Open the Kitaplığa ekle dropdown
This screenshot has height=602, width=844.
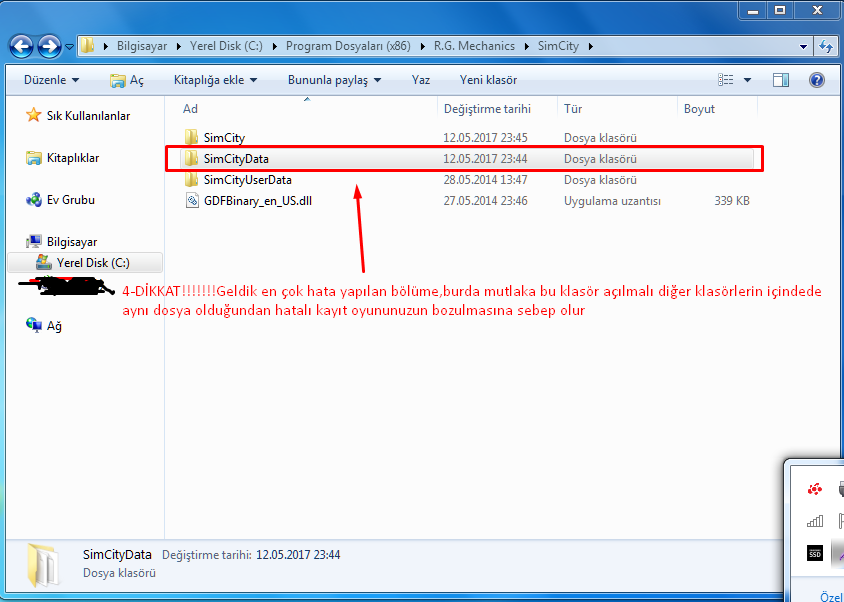point(215,80)
